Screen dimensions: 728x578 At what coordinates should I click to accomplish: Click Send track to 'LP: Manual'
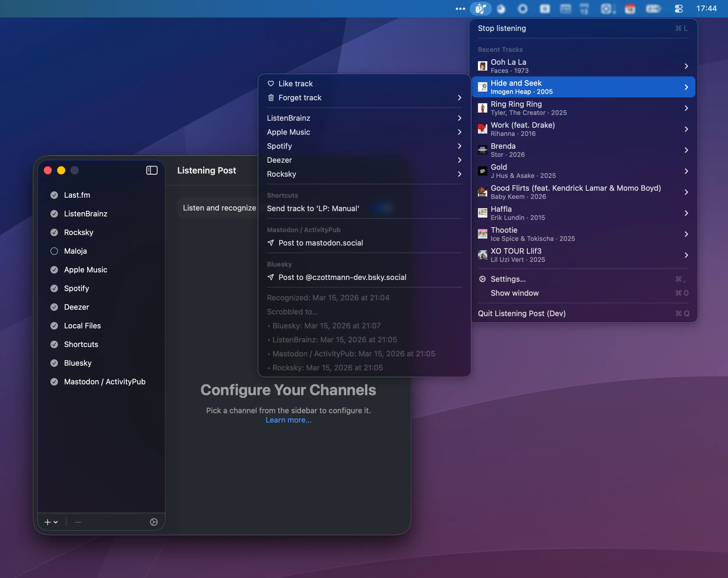(x=313, y=209)
